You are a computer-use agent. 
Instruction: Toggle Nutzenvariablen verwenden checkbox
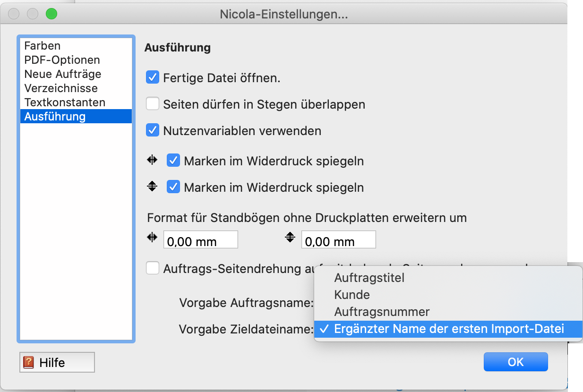(x=152, y=130)
